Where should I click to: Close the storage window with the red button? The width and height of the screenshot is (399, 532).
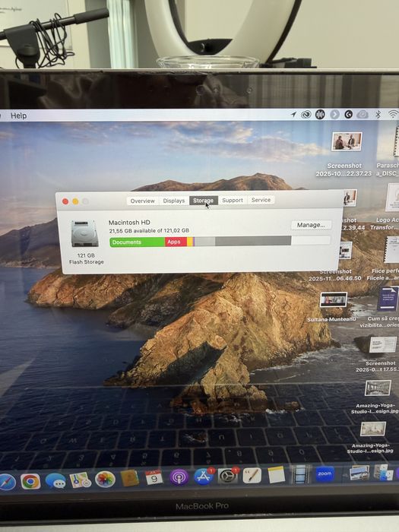pos(65,201)
